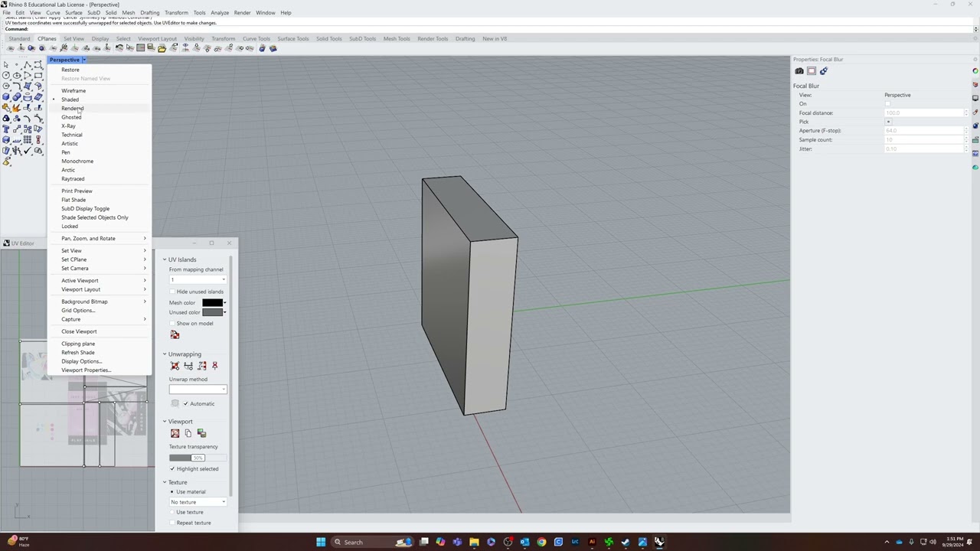Click the Focal distance input field
Screen dimensions: 980x551
click(924, 113)
